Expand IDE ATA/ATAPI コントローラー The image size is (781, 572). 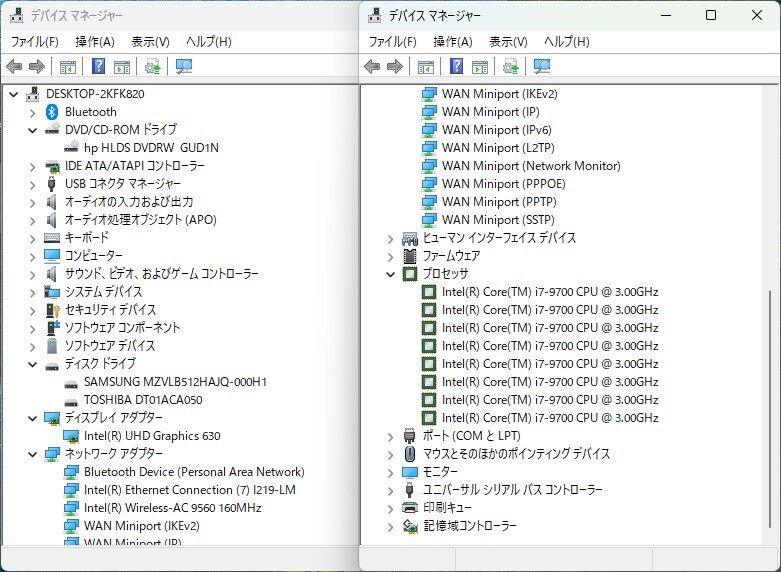point(32,166)
